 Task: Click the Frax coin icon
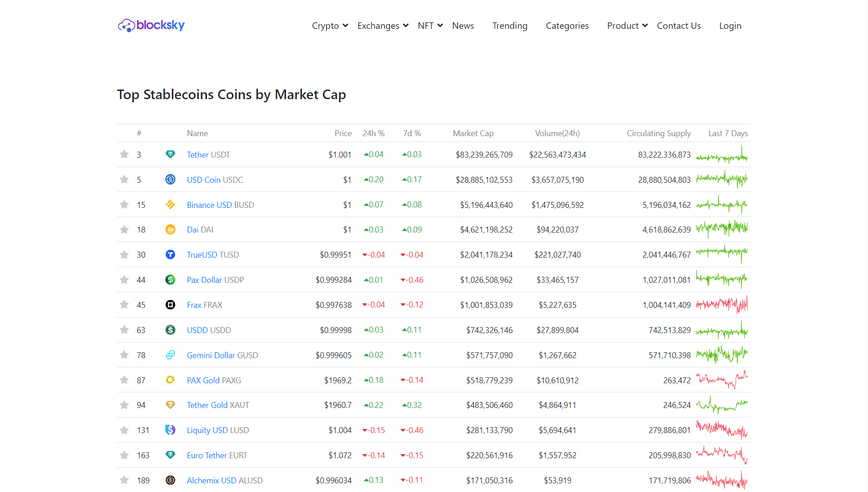[x=170, y=305]
